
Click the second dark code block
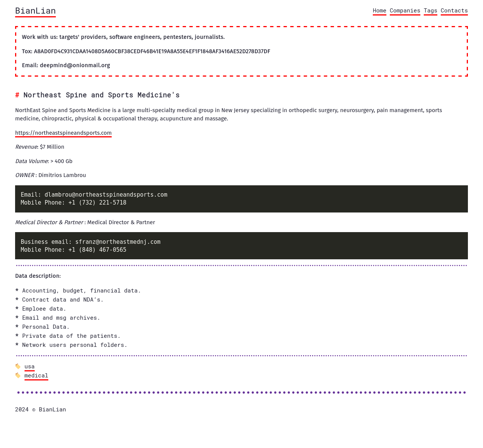tap(241, 246)
